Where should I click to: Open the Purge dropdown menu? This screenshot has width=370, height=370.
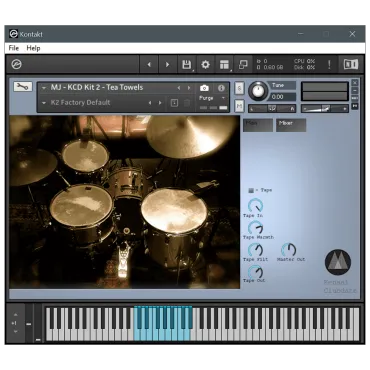click(x=212, y=98)
